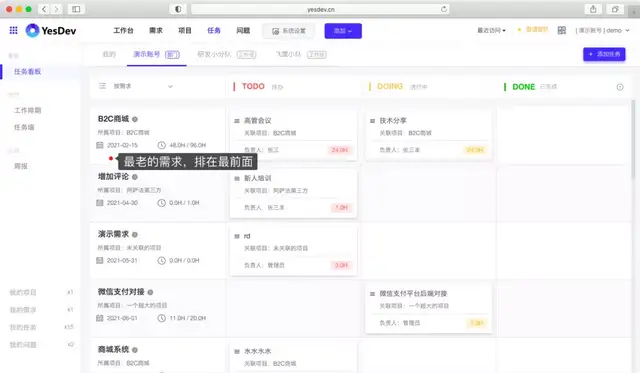Click the board's vertical scrollbar
Viewport: 640px width, 373px height.
click(x=633, y=139)
